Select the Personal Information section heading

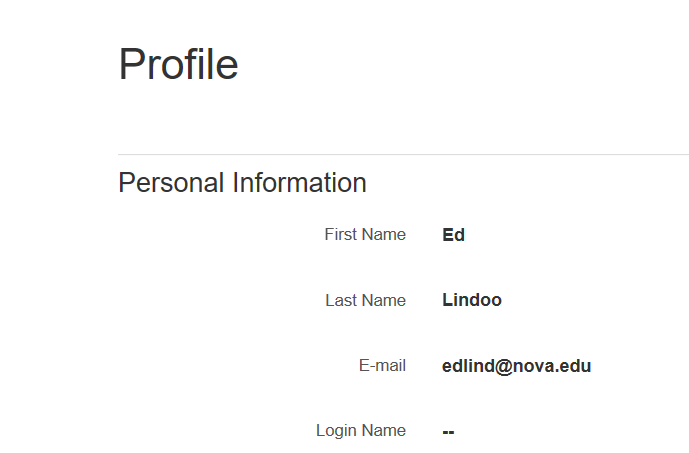pyautogui.click(x=242, y=183)
